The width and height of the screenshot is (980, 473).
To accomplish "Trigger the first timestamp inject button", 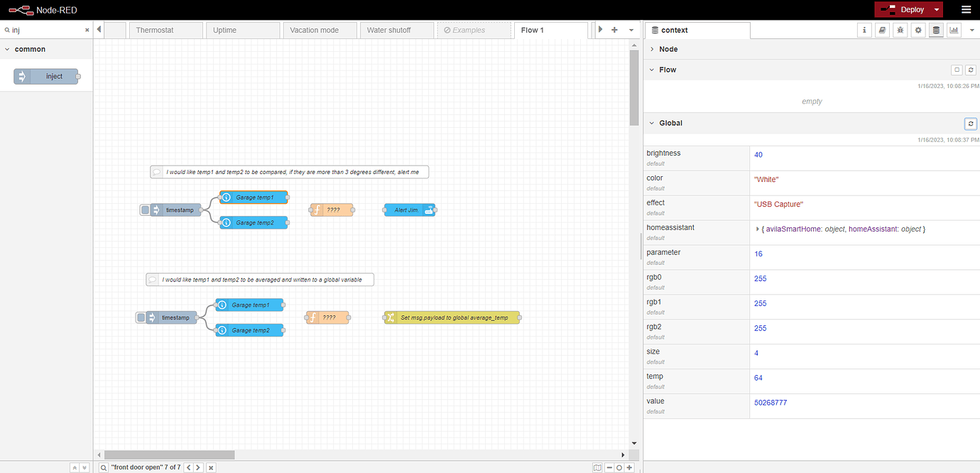I will pos(145,210).
